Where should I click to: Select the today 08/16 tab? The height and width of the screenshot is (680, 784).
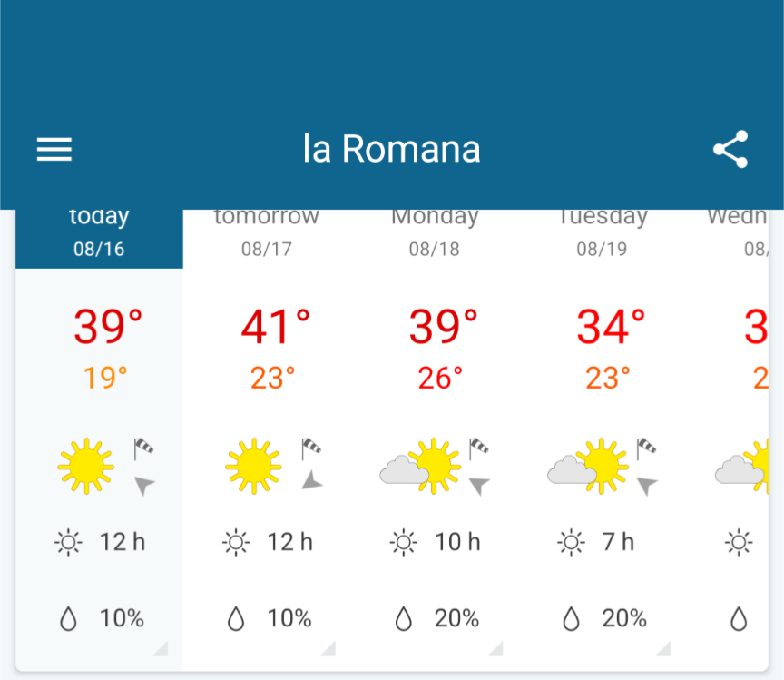(99, 239)
